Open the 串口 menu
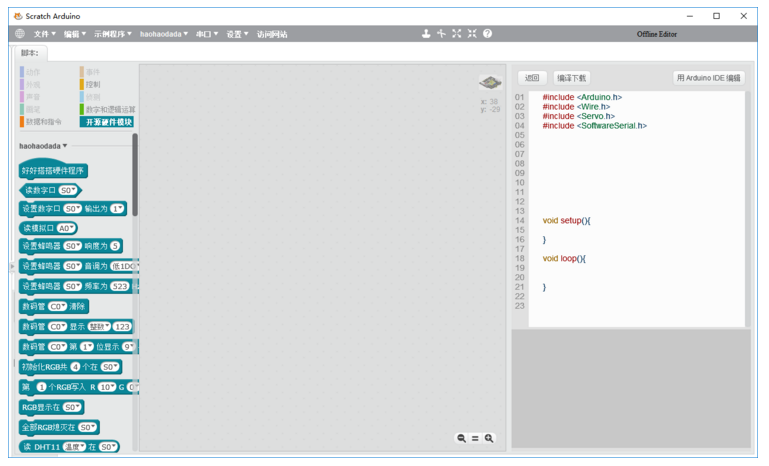769x466 pixels. 207,34
